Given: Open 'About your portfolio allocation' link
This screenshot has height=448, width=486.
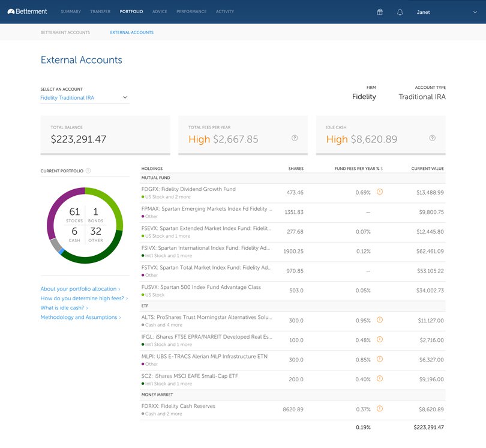Looking at the screenshot, I should [x=80, y=289].
